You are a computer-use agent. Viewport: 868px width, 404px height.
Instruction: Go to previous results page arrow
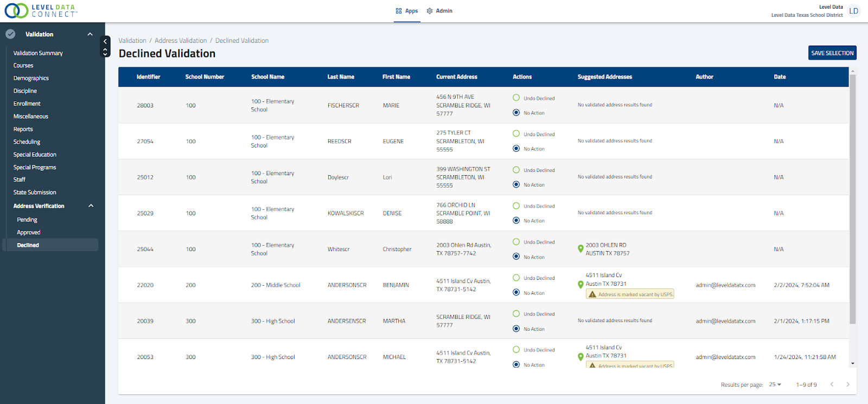coord(832,384)
